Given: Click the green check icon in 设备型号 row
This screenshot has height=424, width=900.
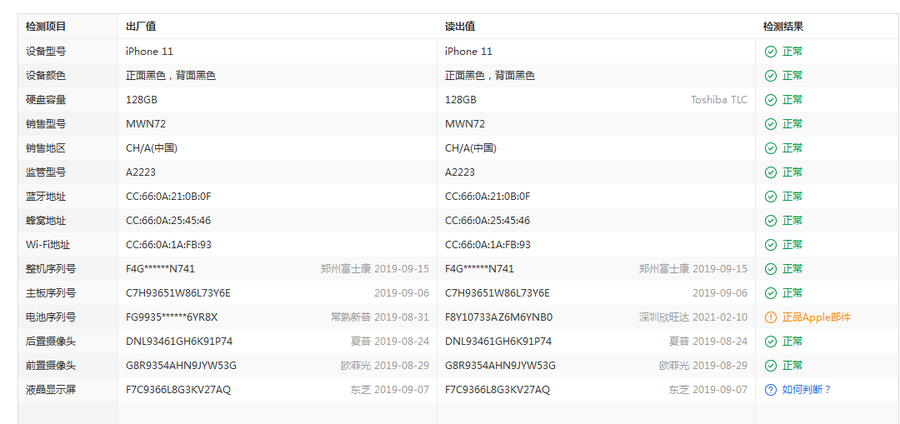Looking at the screenshot, I should [x=770, y=52].
